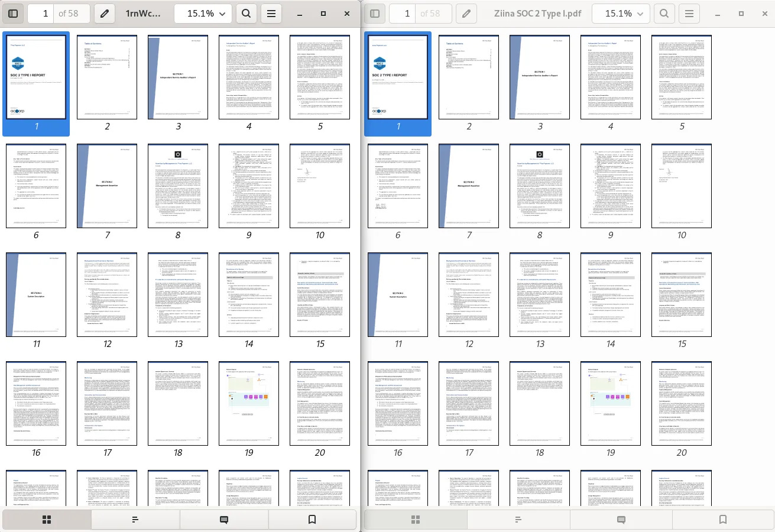
Task: Select page 19 thumbnail in the left window
Action: coord(249,404)
